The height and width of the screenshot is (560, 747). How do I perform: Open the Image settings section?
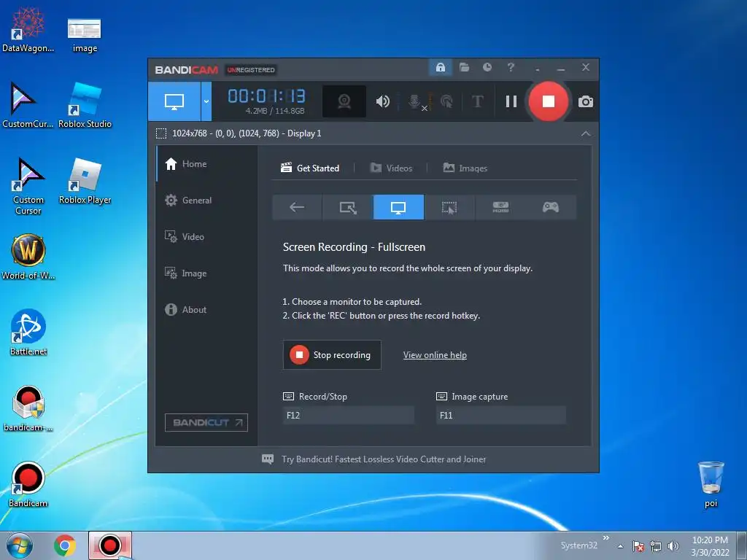(x=206, y=273)
